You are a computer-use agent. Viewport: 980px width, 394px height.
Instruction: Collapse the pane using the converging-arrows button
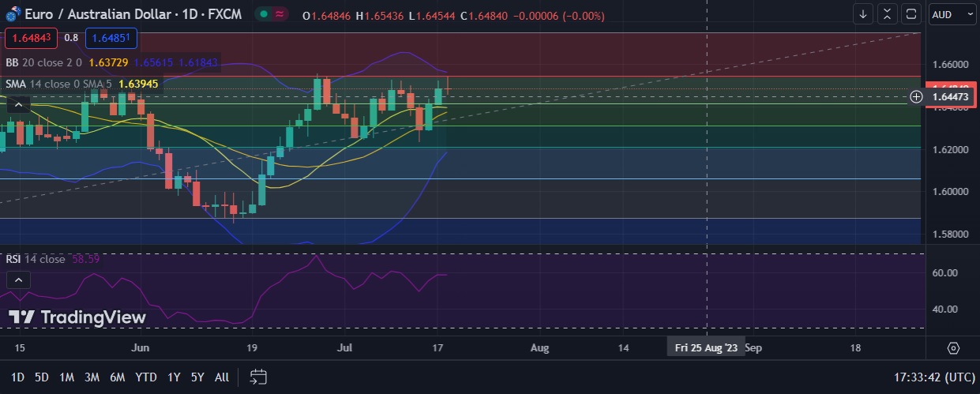pyautogui.click(x=887, y=14)
